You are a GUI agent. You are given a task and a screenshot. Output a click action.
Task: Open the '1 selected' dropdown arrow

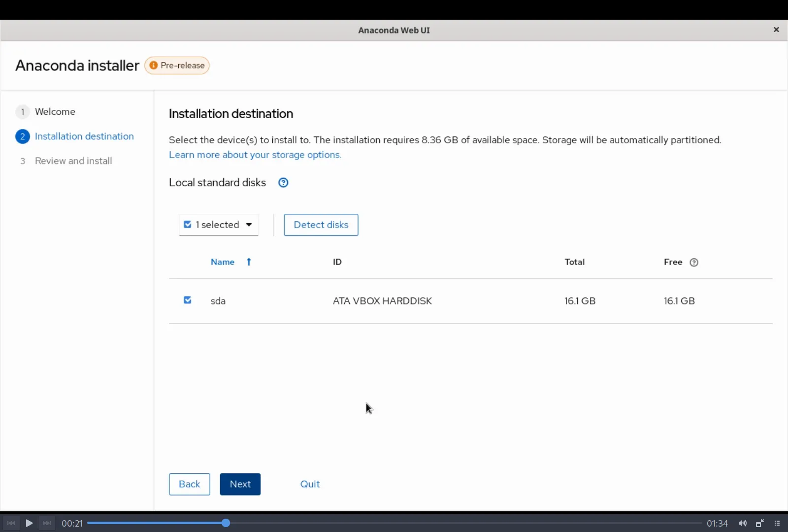click(x=249, y=225)
